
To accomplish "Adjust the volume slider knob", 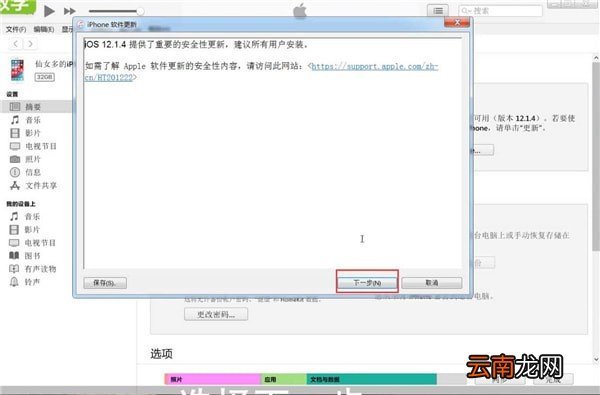I will (x=140, y=11).
